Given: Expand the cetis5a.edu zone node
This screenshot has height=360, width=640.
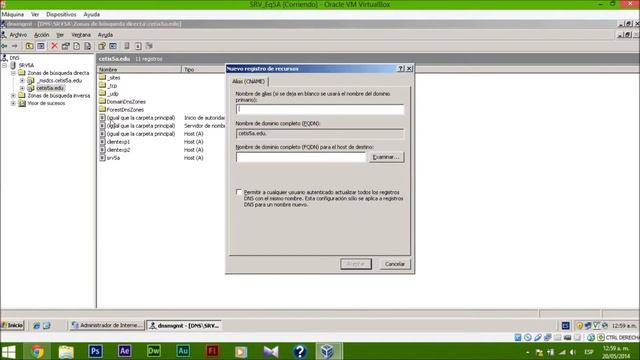Looking at the screenshot, I should 22,88.
